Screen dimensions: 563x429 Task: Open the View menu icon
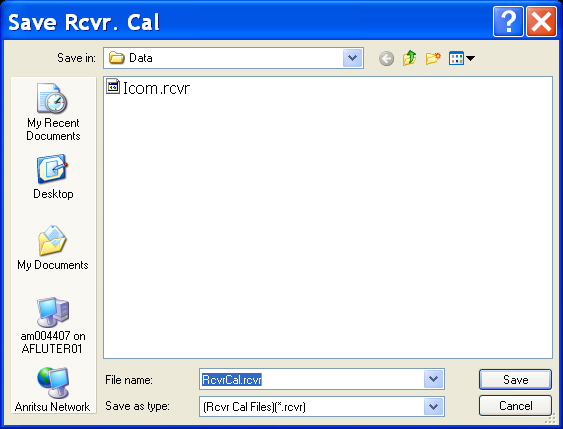tap(456, 58)
